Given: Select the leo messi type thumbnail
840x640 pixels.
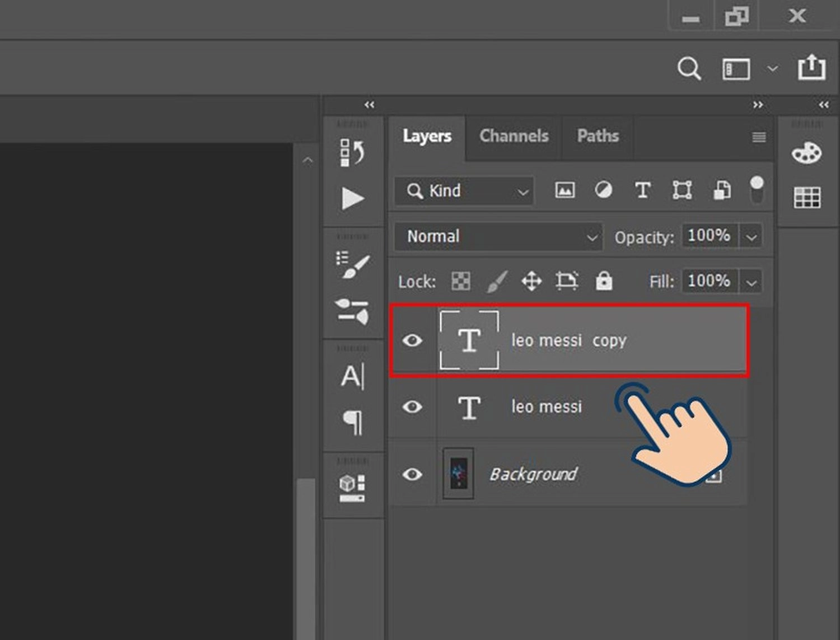Looking at the screenshot, I should (x=469, y=407).
